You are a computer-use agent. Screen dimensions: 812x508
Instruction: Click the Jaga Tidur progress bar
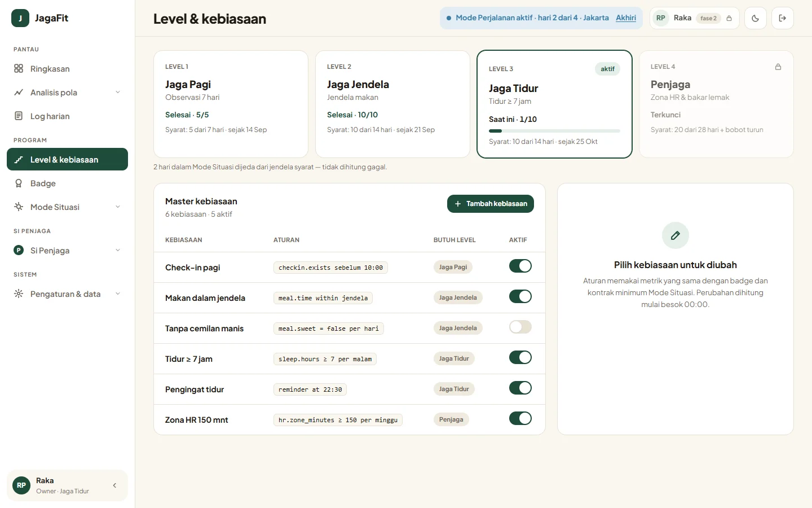coord(554,131)
